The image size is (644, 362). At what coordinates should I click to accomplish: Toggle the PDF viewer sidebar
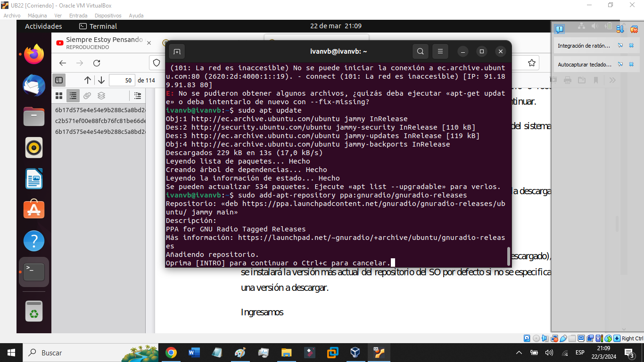(x=59, y=81)
